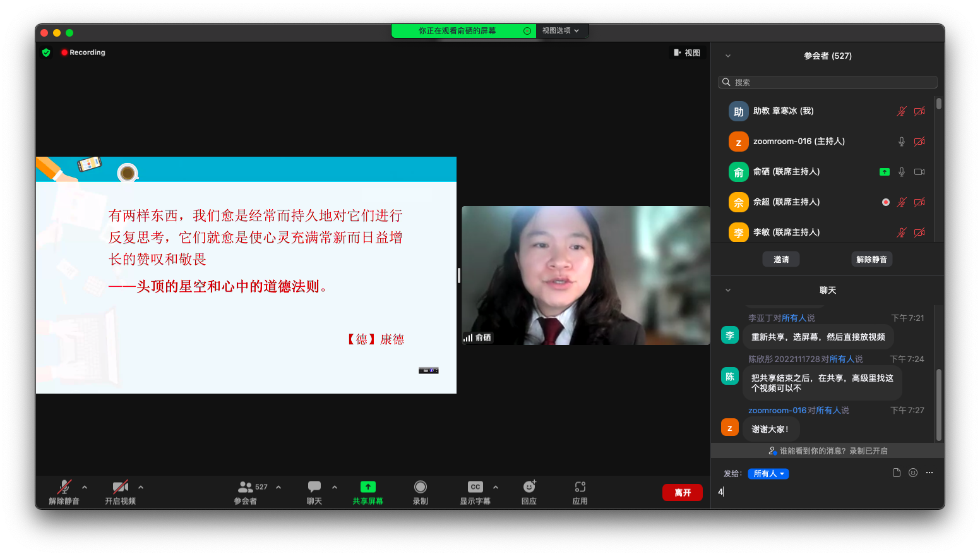Click the chat panel scrollbar
Viewport: 980px width, 556px height.
pyautogui.click(x=938, y=404)
